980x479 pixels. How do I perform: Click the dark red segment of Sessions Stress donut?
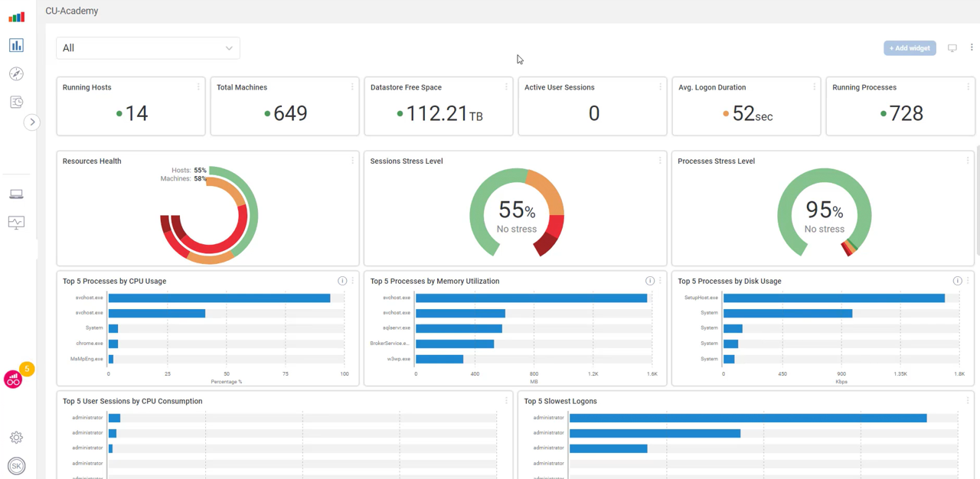pyautogui.click(x=544, y=243)
